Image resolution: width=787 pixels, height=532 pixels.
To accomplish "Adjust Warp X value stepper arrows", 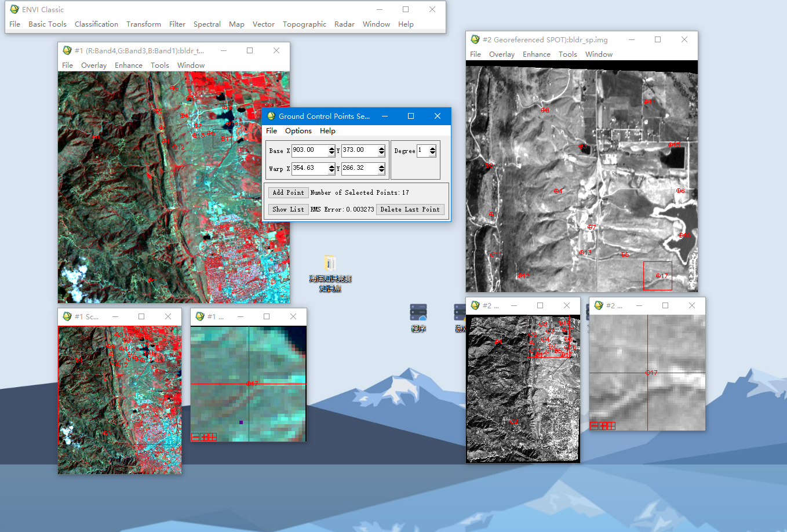I will pyautogui.click(x=331, y=169).
